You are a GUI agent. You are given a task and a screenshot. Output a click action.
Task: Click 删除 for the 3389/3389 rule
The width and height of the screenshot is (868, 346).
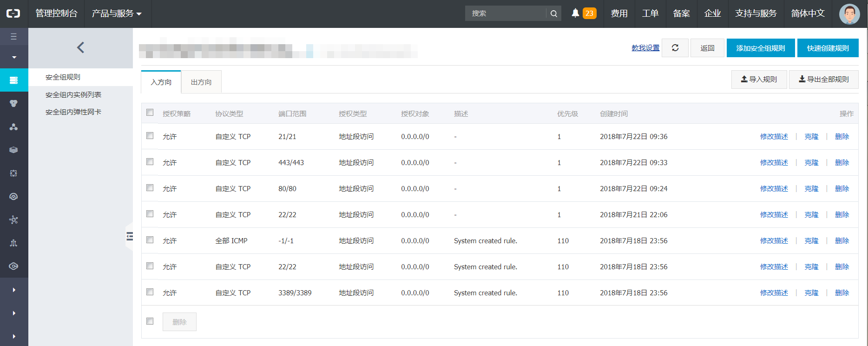(x=842, y=293)
